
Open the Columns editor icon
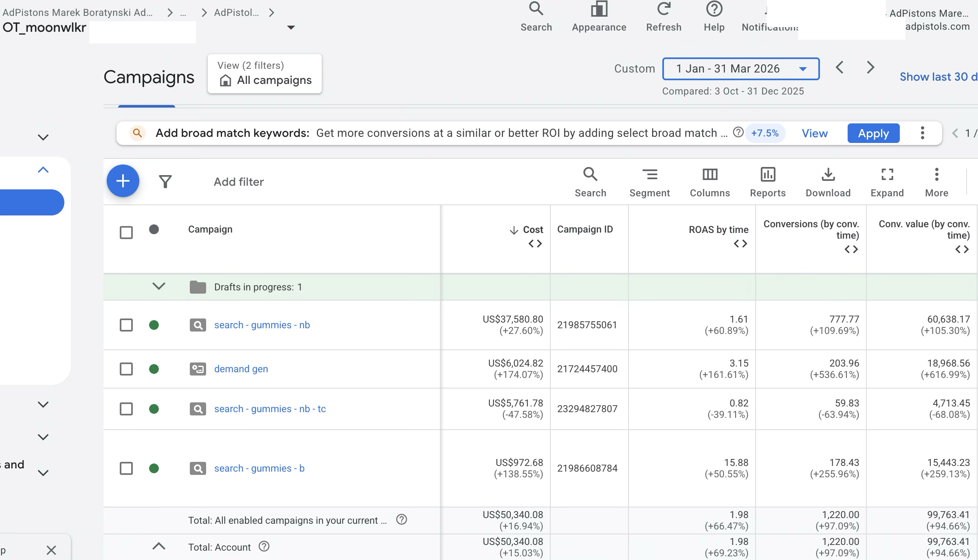click(710, 174)
